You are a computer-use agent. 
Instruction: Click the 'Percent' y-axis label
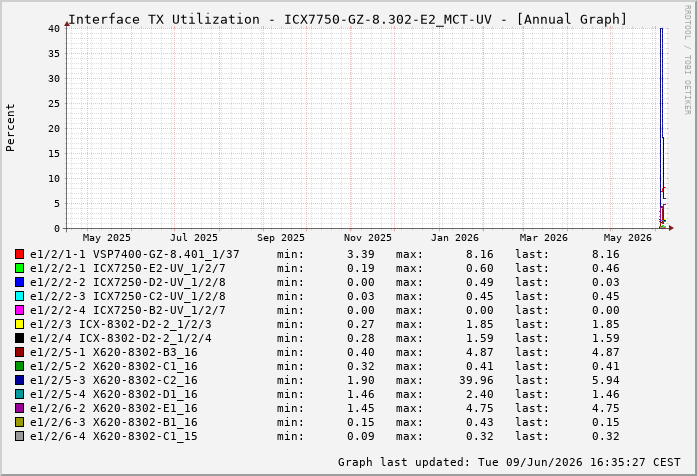tap(10, 128)
